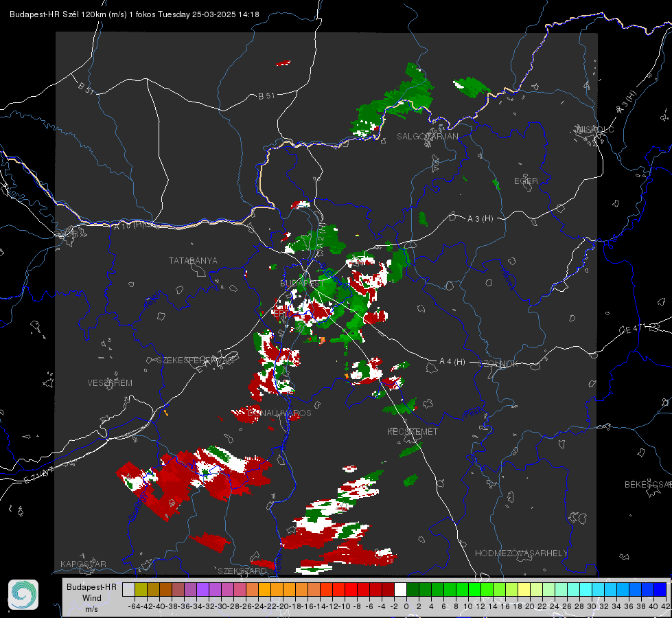Click the blue Pest county label near Kecskemét
The image size is (672, 618).
472,413
